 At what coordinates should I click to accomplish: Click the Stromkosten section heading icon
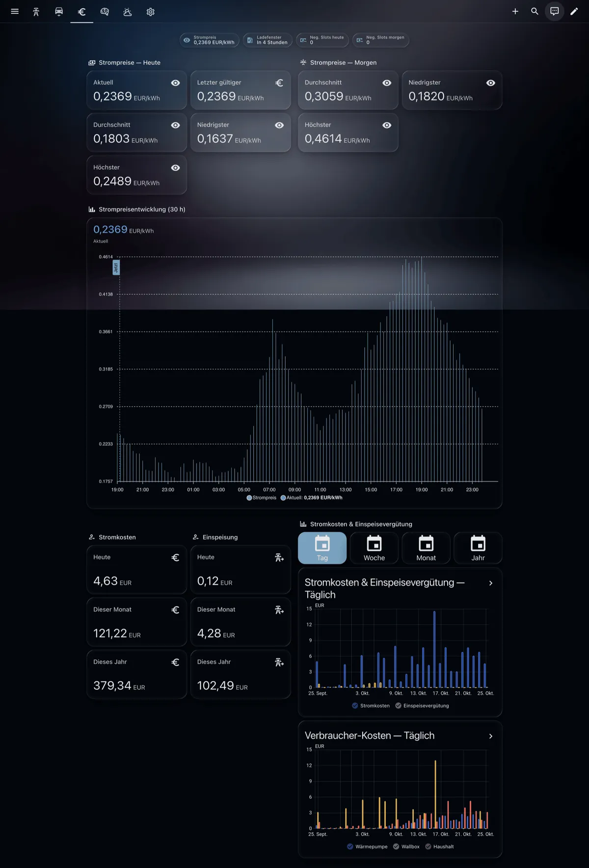click(92, 537)
